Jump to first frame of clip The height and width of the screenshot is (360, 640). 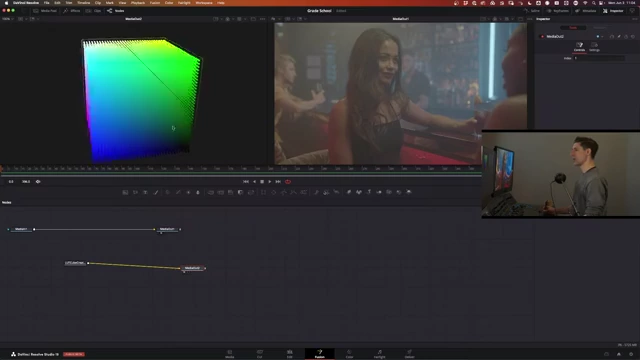(246, 182)
